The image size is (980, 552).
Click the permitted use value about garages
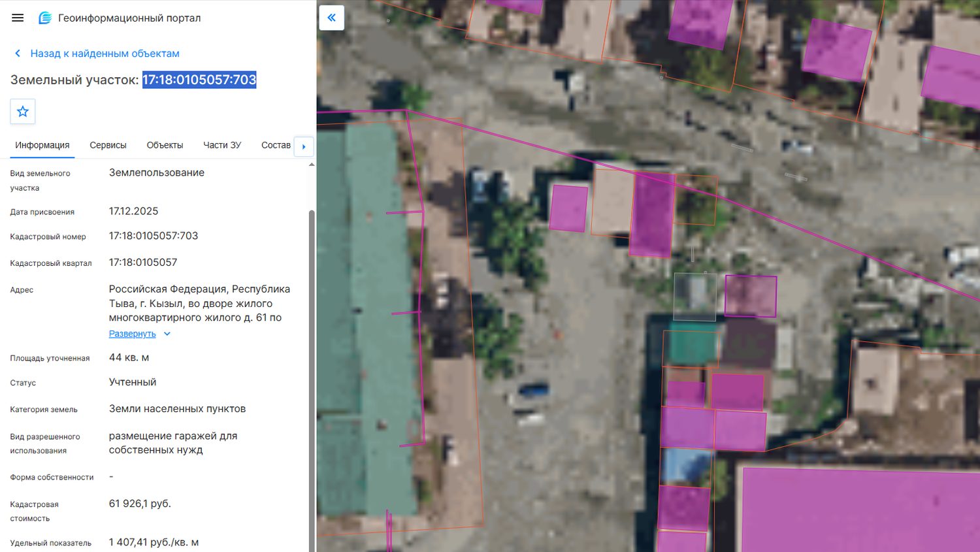tap(173, 443)
